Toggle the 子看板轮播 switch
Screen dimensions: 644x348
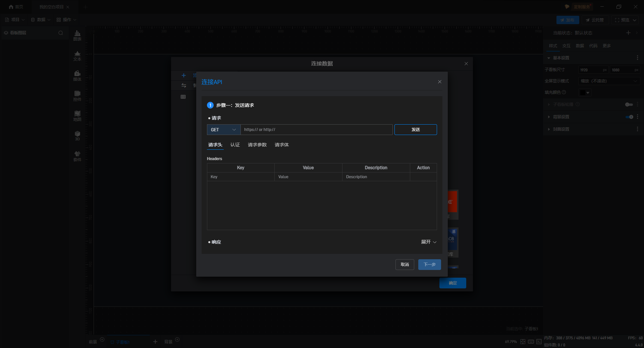click(x=629, y=105)
